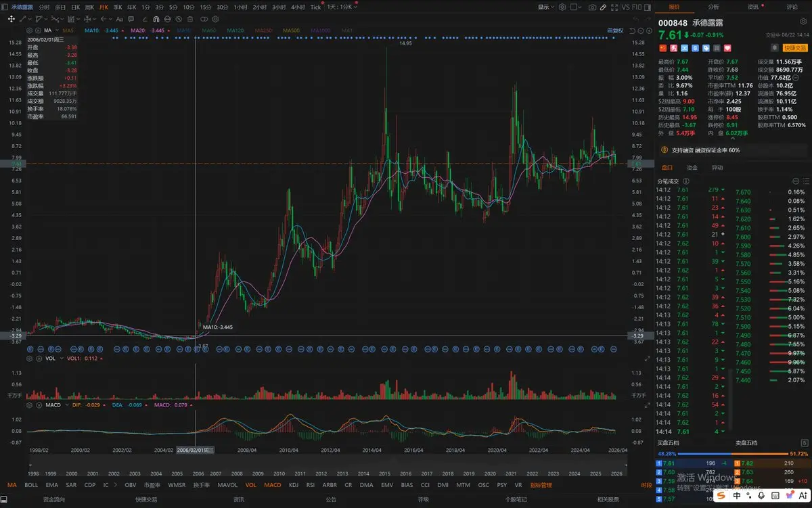Image resolution: width=812 pixels, height=508 pixels.
Task: Open the 资金流向 capital flow section
Action: pyautogui.click(x=54, y=499)
